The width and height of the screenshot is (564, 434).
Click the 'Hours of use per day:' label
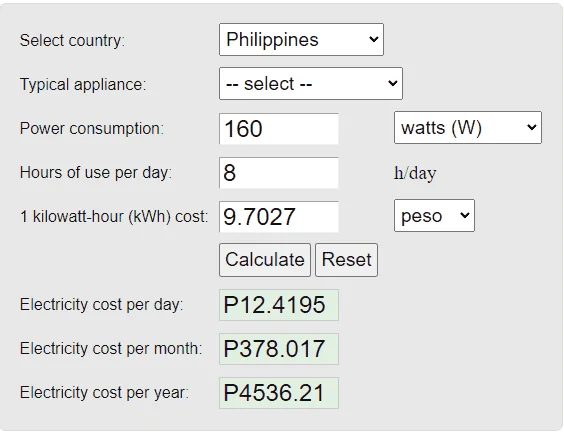[x=96, y=173]
